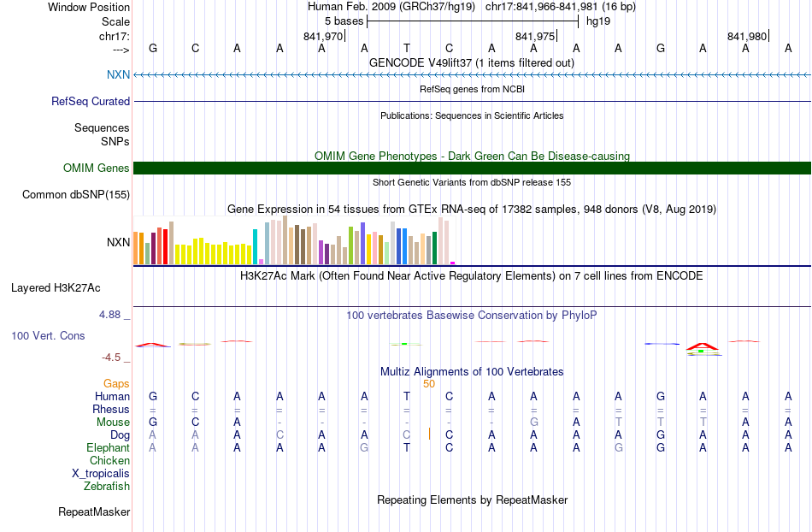Viewport: 812px width, 532px height.
Task: Click the GENCODE V49lift37 track title
Action: point(472,62)
